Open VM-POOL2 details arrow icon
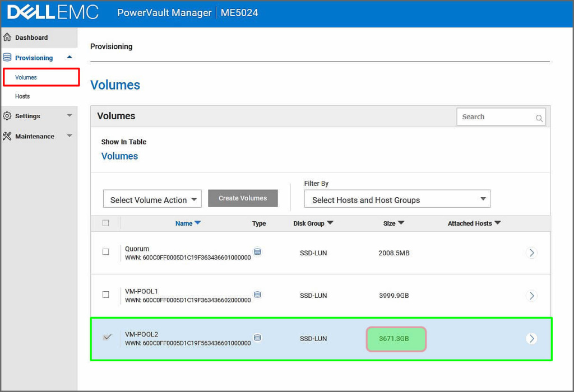574x392 pixels. pyautogui.click(x=531, y=338)
